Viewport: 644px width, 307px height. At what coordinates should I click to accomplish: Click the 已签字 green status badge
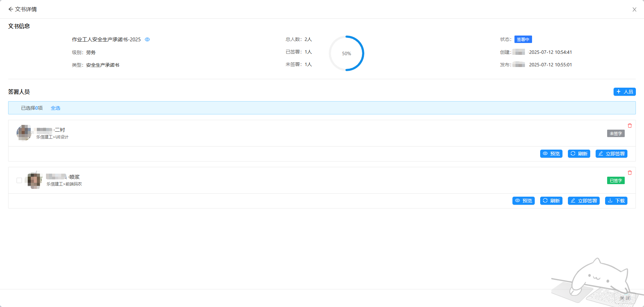click(616, 180)
